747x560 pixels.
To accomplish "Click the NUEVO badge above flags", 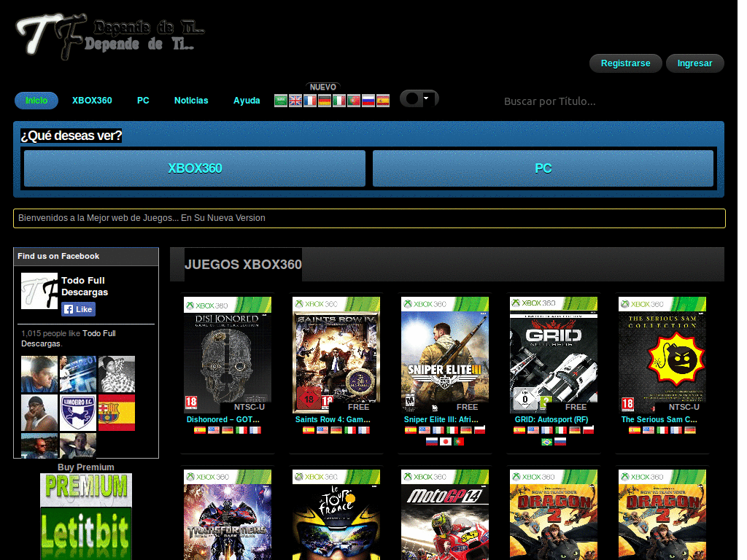I will [x=323, y=87].
